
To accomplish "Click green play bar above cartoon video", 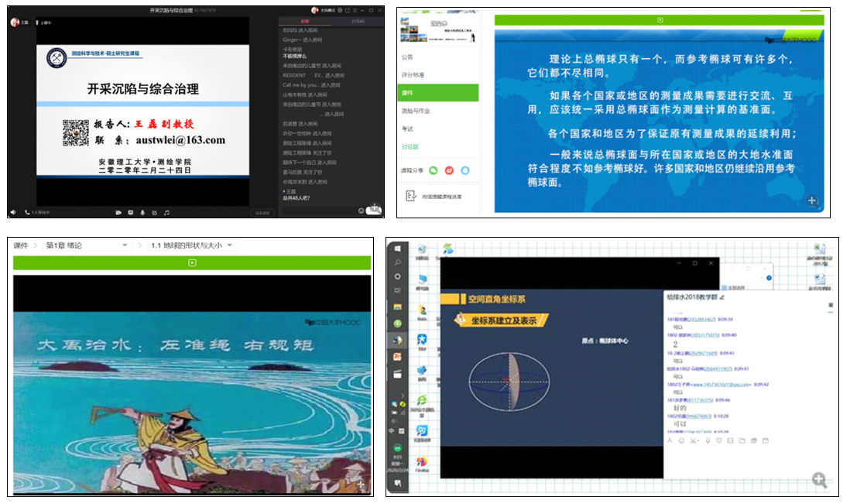I will pos(192,262).
